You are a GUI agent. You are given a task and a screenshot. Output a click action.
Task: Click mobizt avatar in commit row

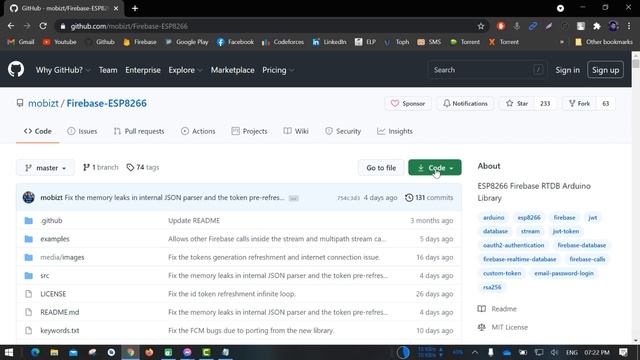click(x=29, y=198)
